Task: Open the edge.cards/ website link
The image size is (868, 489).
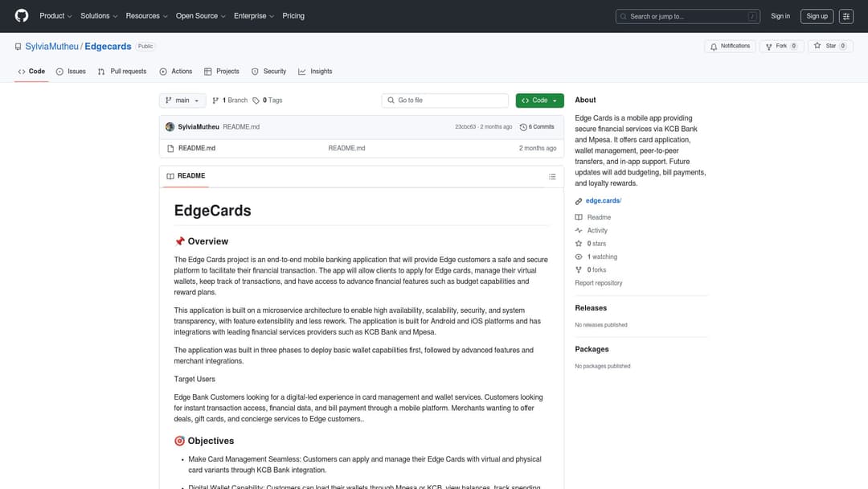Action: pos(604,201)
